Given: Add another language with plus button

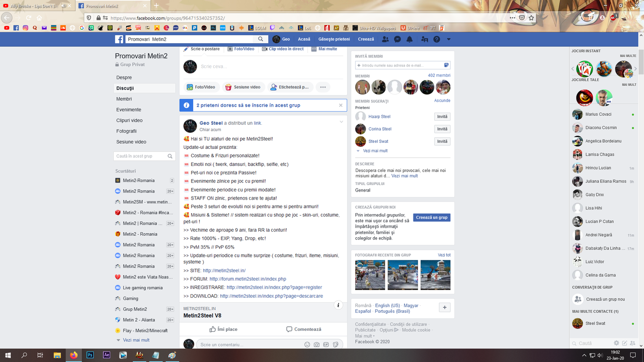Looking at the screenshot, I should pos(444,307).
